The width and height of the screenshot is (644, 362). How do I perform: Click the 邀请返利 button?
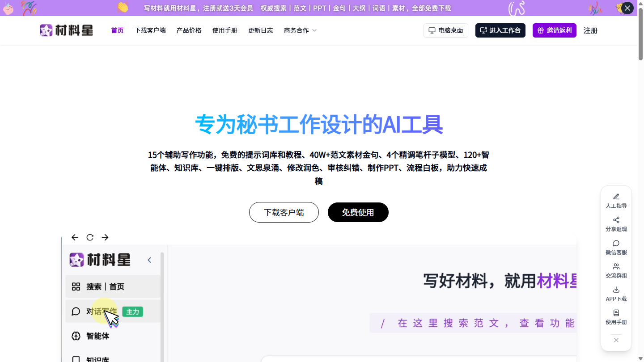(555, 30)
